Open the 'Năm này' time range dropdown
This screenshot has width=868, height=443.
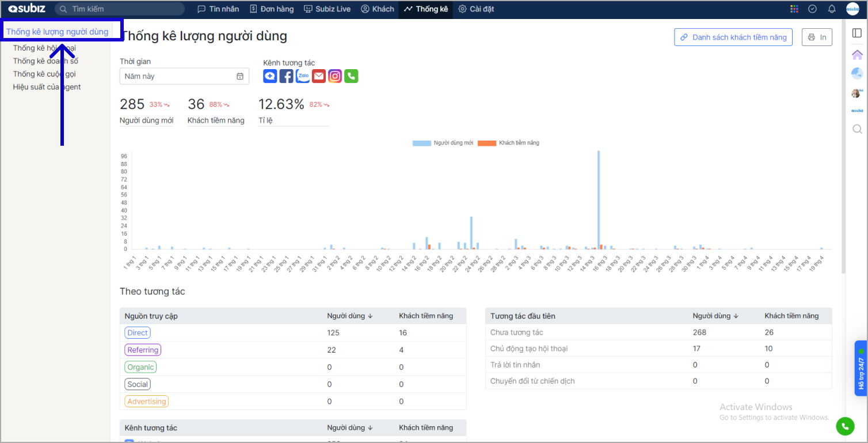coord(184,76)
